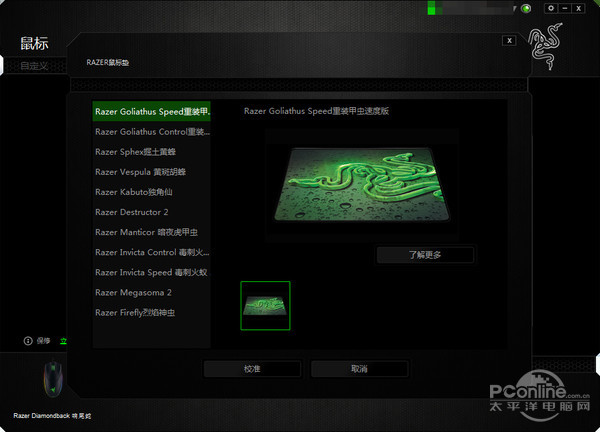This screenshot has width=600, height=432.
Task: Choose Razer Goliathus Control from list
Action: click(x=152, y=131)
